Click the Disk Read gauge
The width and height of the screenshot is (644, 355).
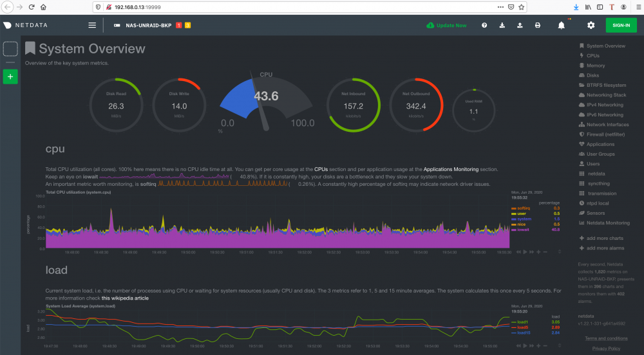pos(116,105)
